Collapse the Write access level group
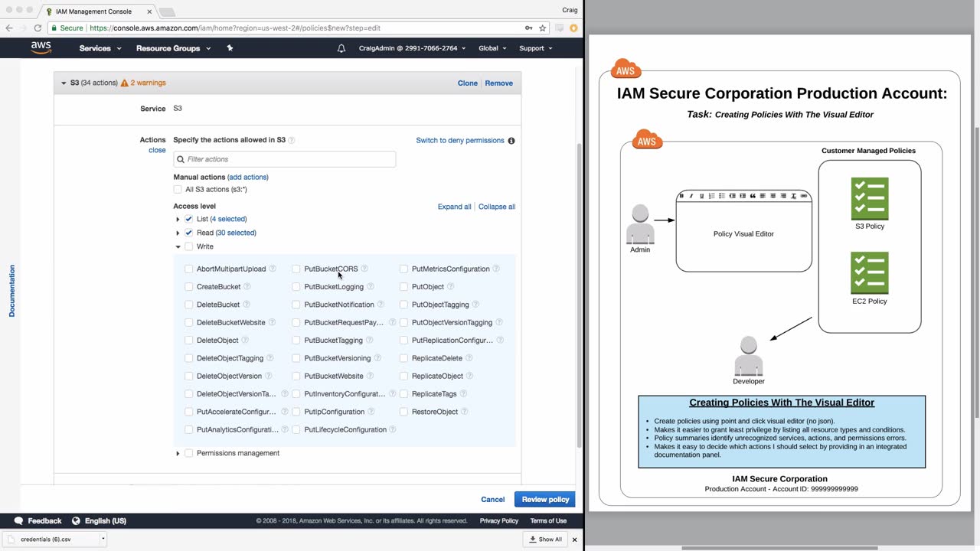Viewport: 980px width, 551px height. [x=178, y=246]
